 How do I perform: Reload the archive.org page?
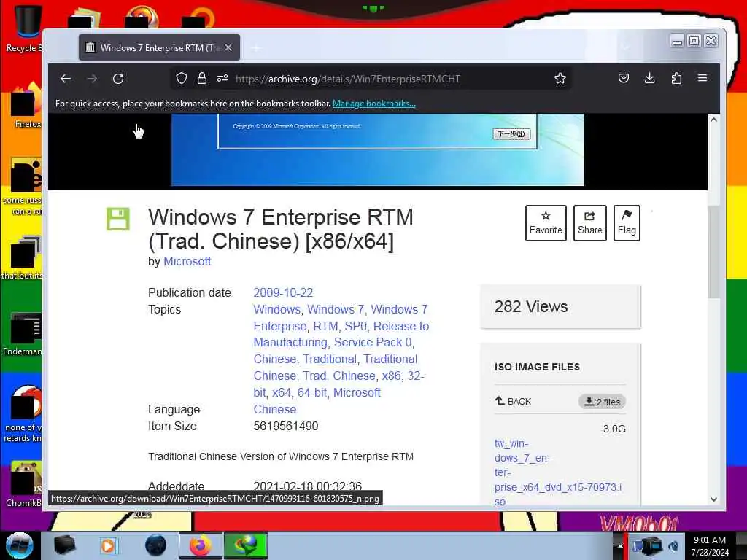(x=118, y=79)
